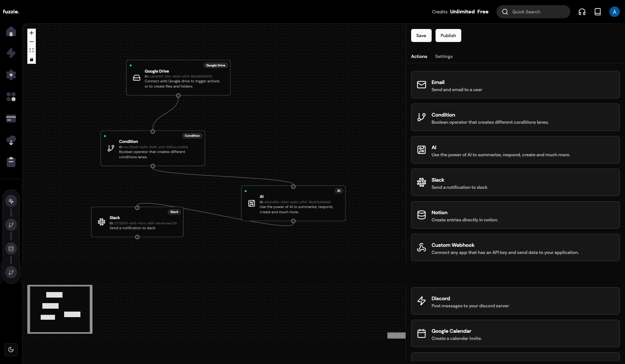Zoom in the flow canvas
Image resolution: width=625 pixels, height=364 pixels.
pos(32,33)
